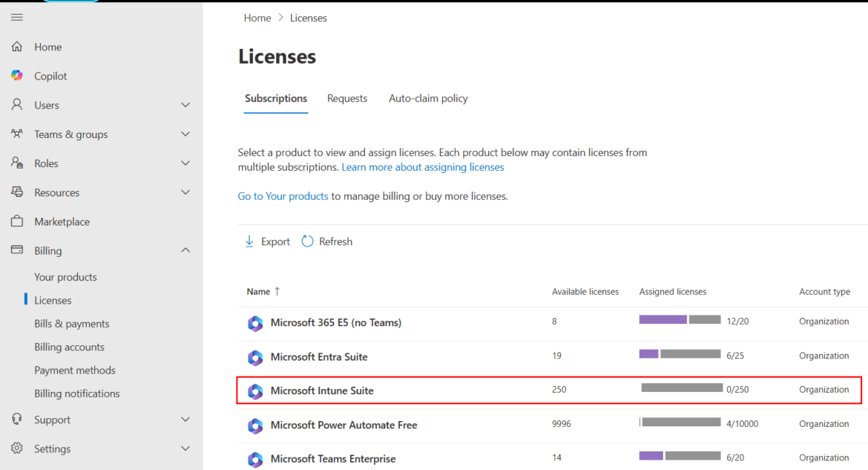The height and width of the screenshot is (470, 868).
Task: Open the Auto-claim policy tab
Action: click(428, 98)
